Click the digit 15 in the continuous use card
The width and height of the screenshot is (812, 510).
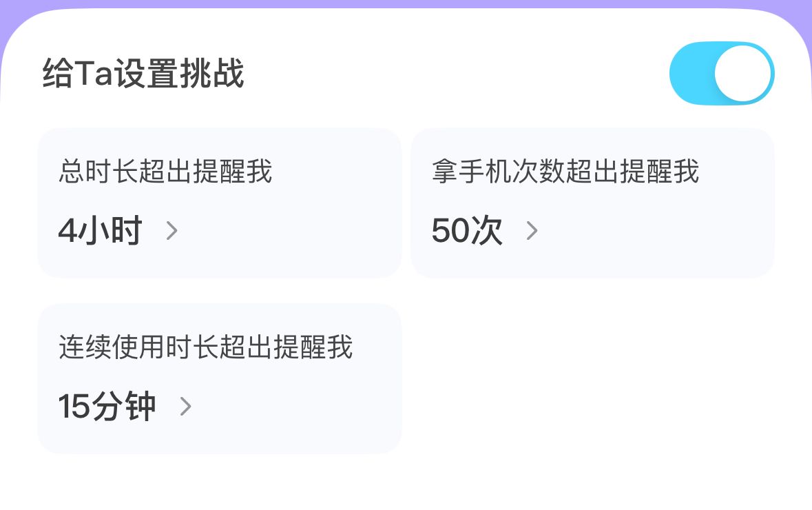tap(74, 407)
